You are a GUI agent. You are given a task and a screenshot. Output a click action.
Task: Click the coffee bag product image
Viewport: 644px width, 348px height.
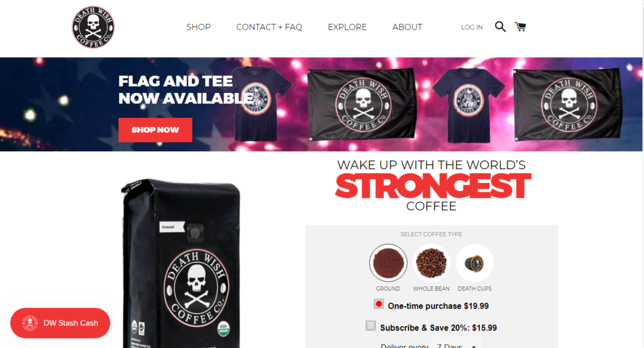pos(180,263)
